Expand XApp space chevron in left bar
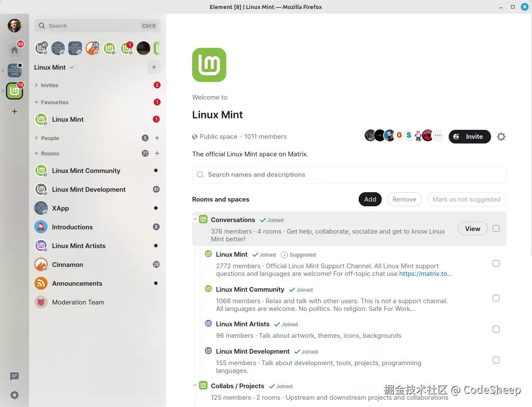 pos(3,70)
